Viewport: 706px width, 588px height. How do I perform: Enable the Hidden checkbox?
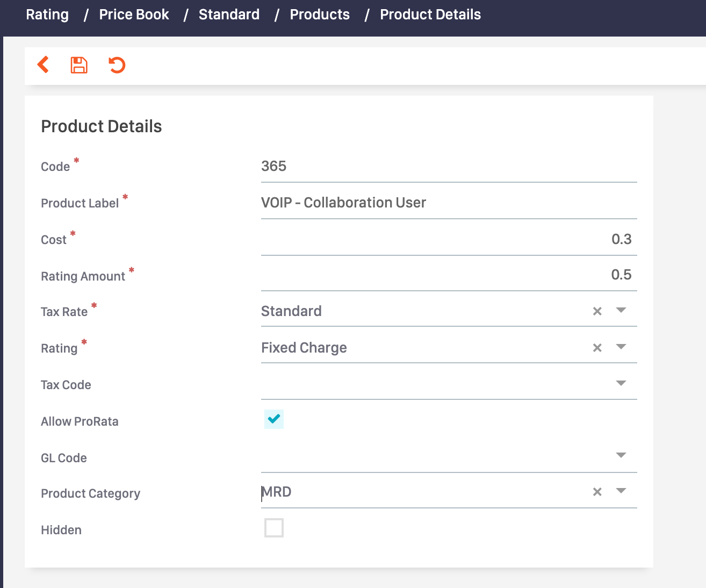point(274,528)
